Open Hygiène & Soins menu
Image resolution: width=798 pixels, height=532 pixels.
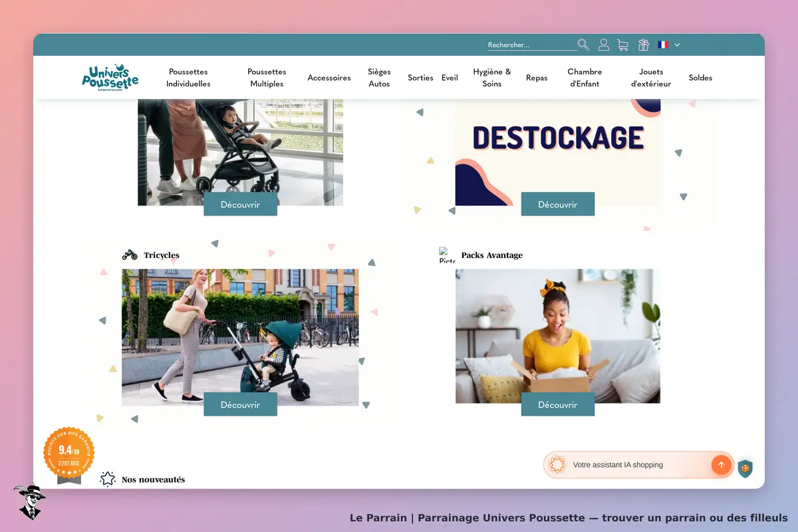click(492, 78)
